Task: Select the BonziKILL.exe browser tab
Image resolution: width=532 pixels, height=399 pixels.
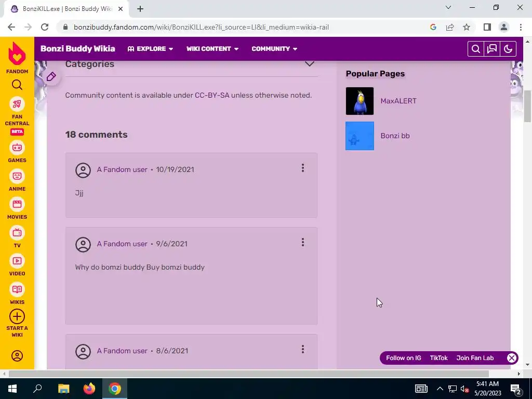Action: [66, 9]
